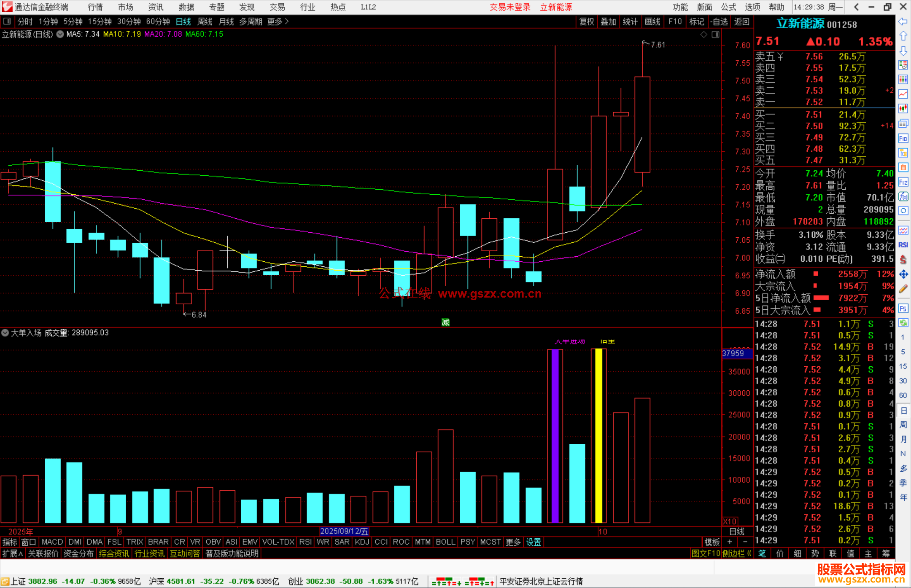
Task: Open the 公式 menu
Action: [728, 7]
